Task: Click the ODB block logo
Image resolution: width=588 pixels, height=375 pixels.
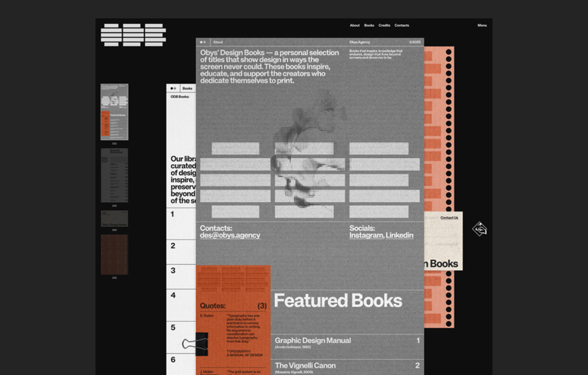Action: [133, 35]
